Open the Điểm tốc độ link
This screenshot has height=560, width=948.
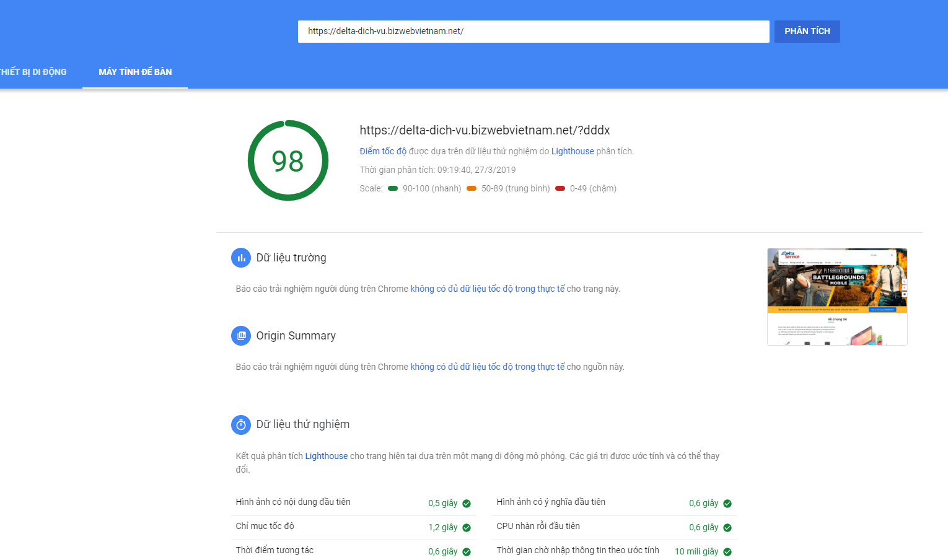coord(383,151)
